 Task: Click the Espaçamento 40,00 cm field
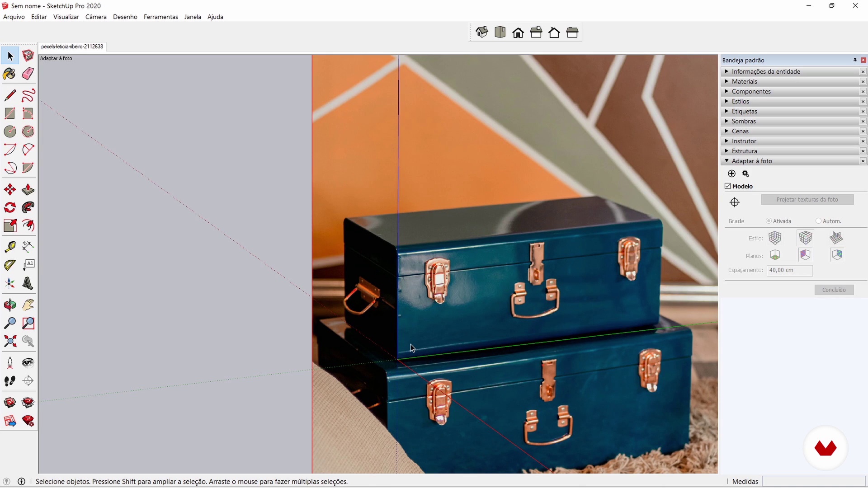pyautogui.click(x=789, y=270)
